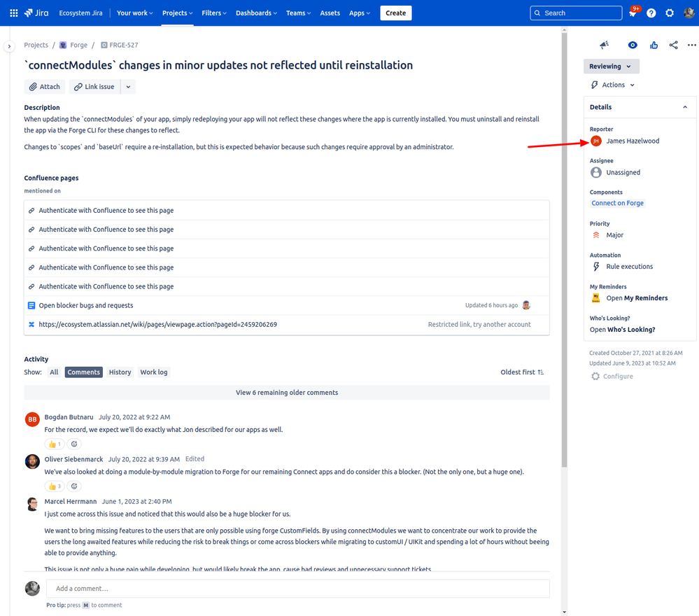Click the FRGE-527 issue type icon
Image resolution: width=699 pixels, height=616 pixels.
(x=104, y=45)
